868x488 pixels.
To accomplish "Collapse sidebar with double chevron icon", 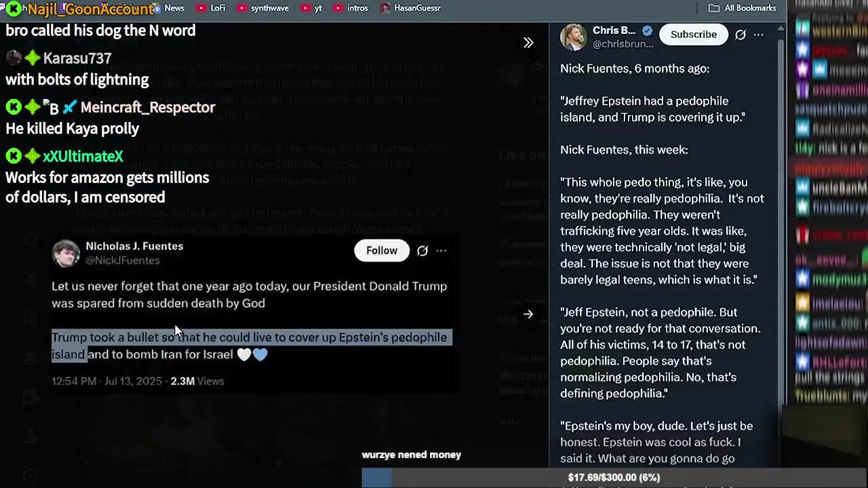I will point(528,43).
